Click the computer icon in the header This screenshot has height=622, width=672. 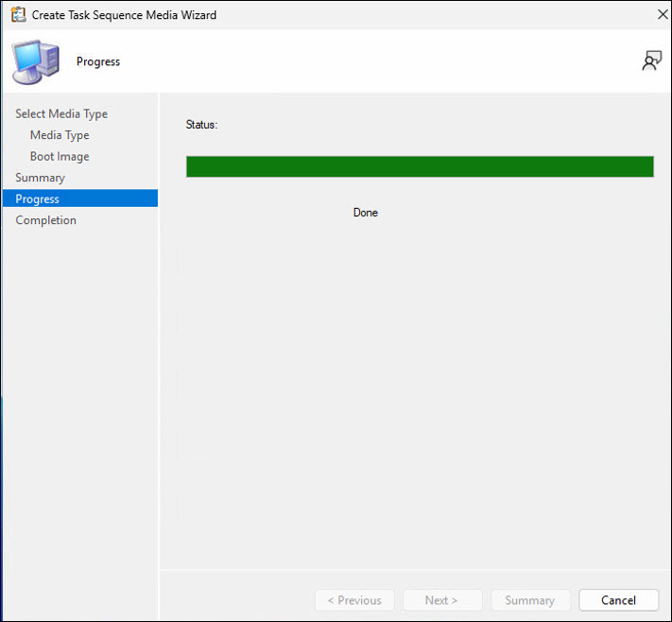tap(35, 61)
